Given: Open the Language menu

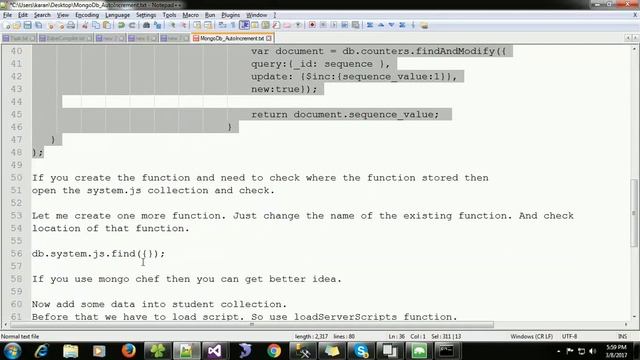Looking at the screenshot, I should (x=118, y=15).
